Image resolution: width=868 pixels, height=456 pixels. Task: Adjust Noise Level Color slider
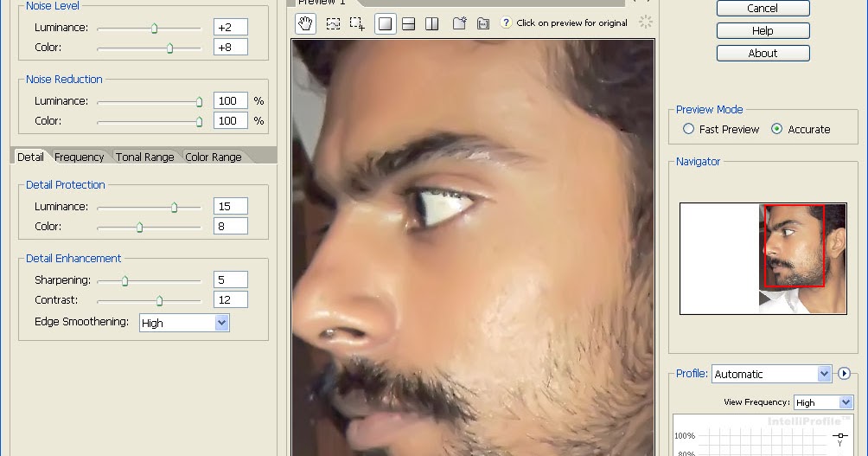coord(170,48)
